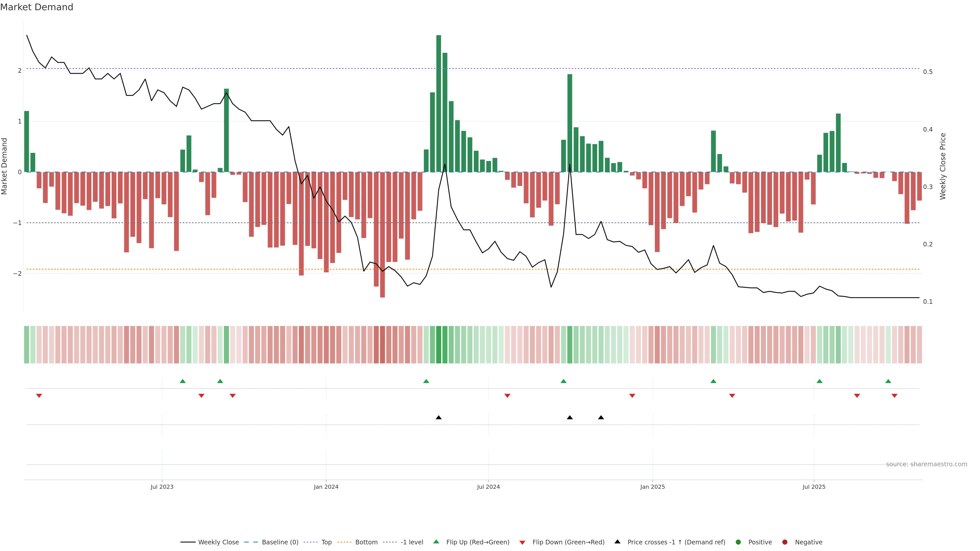Click the -1 level legend item
This screenshot has height=551, width=980.
(412, 542)
